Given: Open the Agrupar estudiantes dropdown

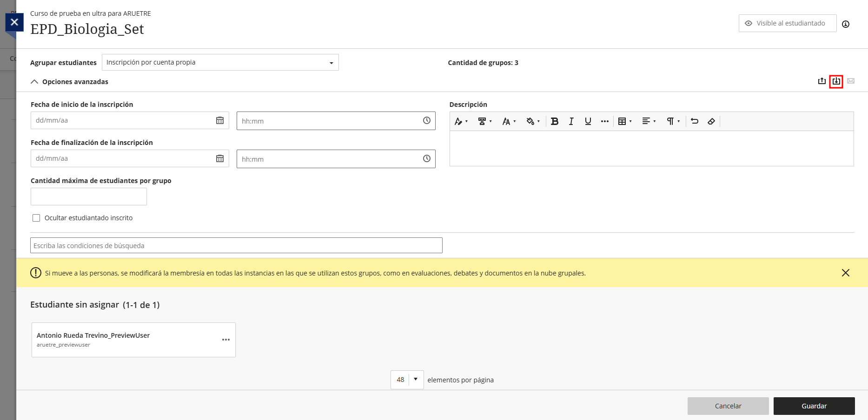Looking at the screenshot, I should click(220, 62).
